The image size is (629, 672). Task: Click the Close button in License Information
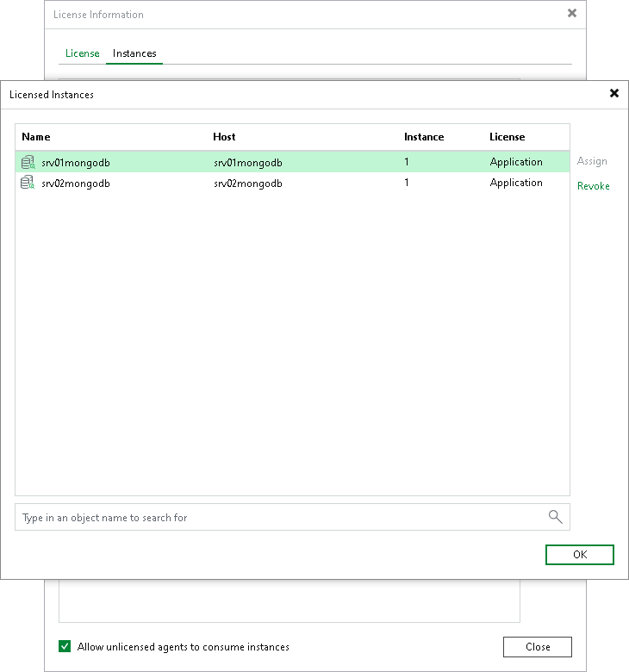click(x=538, y=647)
